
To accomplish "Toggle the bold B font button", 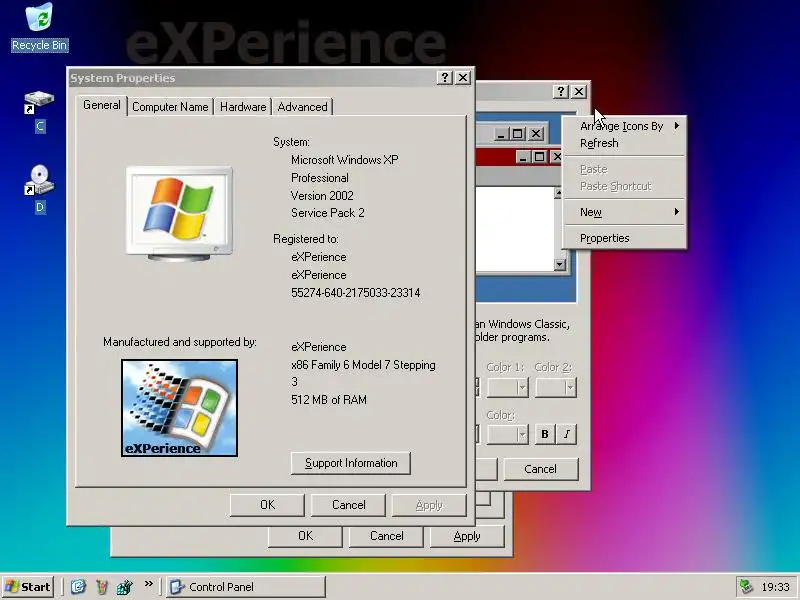I will click(545, 434).
